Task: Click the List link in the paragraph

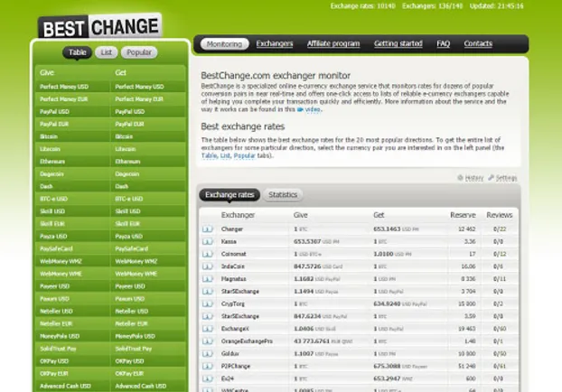Action: tap(225, 155)
